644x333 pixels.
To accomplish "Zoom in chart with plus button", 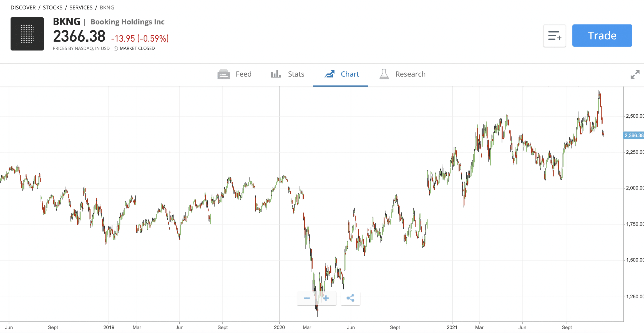I will coord(326,298).
